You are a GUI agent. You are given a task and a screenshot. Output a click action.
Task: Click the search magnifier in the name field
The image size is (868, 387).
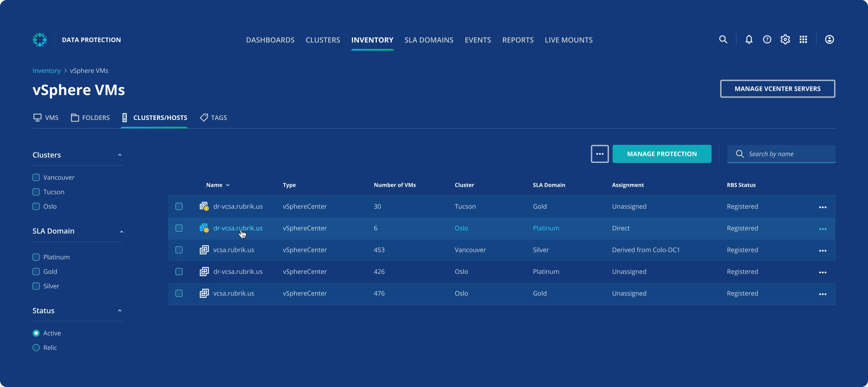tap(740, 154)
